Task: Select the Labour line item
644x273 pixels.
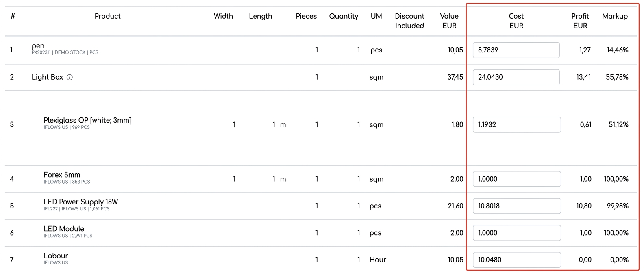Action: [x=56, y=256]
